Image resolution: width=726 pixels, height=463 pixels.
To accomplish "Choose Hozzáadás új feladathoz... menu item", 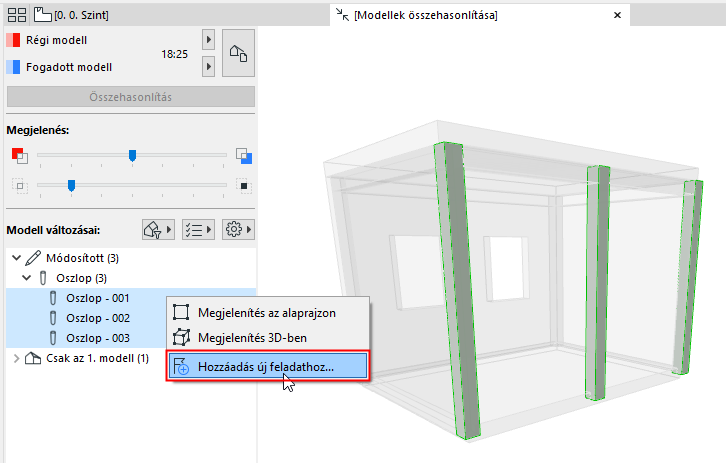I will click(x=268, y=367).
